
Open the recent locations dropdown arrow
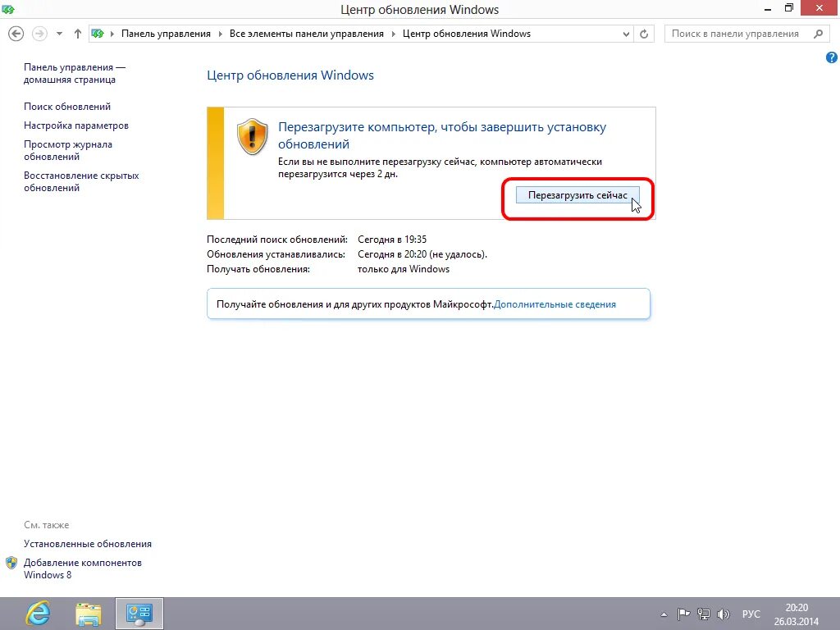59,34
